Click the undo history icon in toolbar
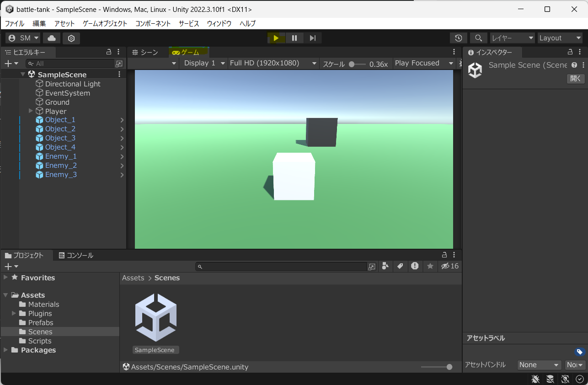 [x=458, y=38]
